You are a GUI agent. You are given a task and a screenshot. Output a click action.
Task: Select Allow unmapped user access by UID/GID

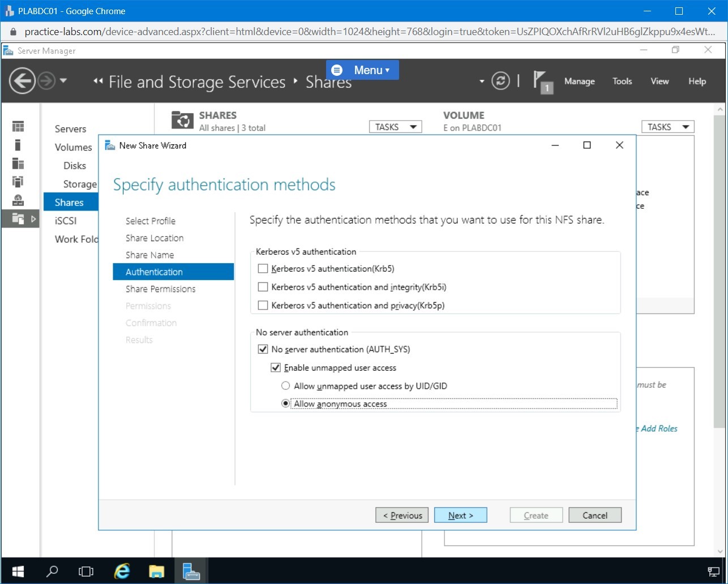click(x=286, y=386)
